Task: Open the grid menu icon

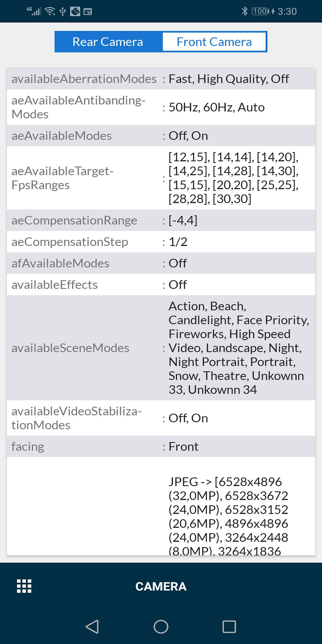Action: tap(24, 586)
